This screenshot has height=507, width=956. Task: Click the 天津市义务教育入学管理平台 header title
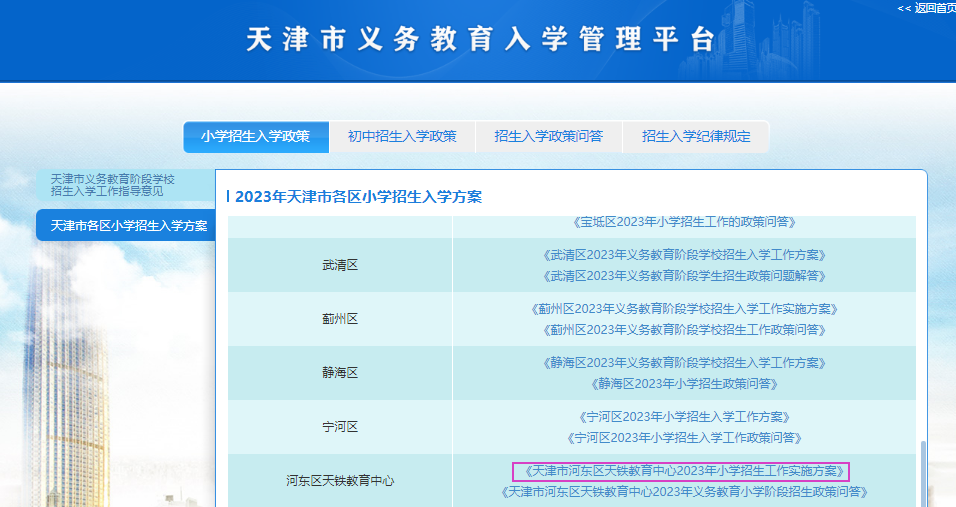coord(480,40)
